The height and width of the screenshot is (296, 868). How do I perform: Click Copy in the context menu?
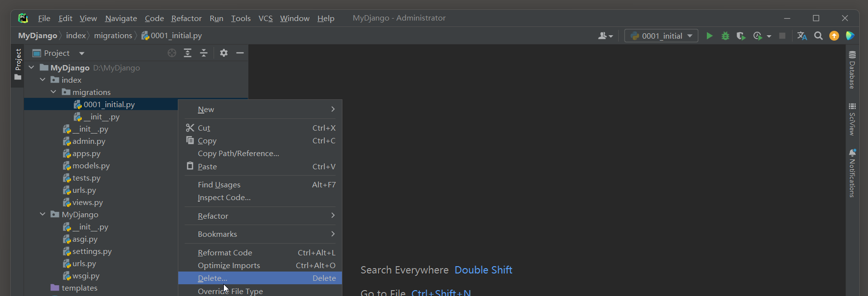point(260,140)
